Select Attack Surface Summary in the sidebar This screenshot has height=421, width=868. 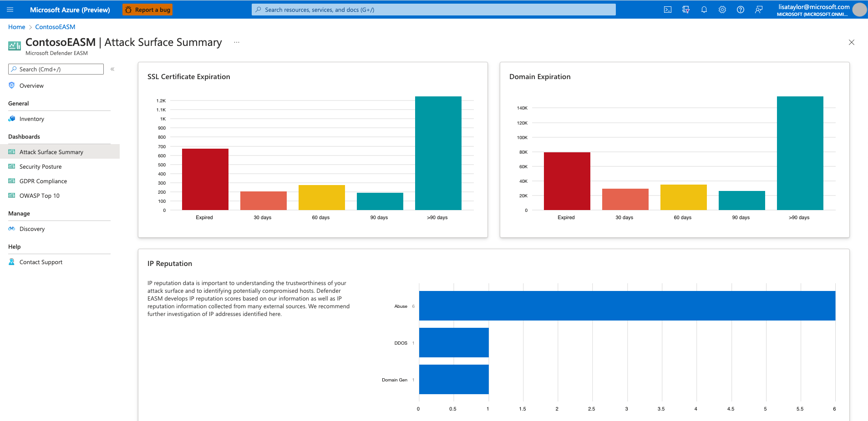(60, 152)
